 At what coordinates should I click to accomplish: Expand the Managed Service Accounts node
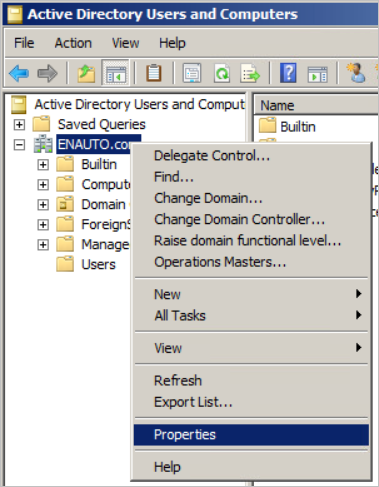pyautogui.click(x=43, y=244)
